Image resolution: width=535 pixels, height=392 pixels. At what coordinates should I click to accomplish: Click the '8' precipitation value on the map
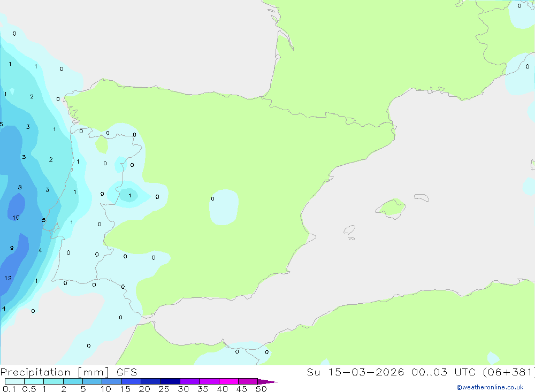[x=20, y=187]
